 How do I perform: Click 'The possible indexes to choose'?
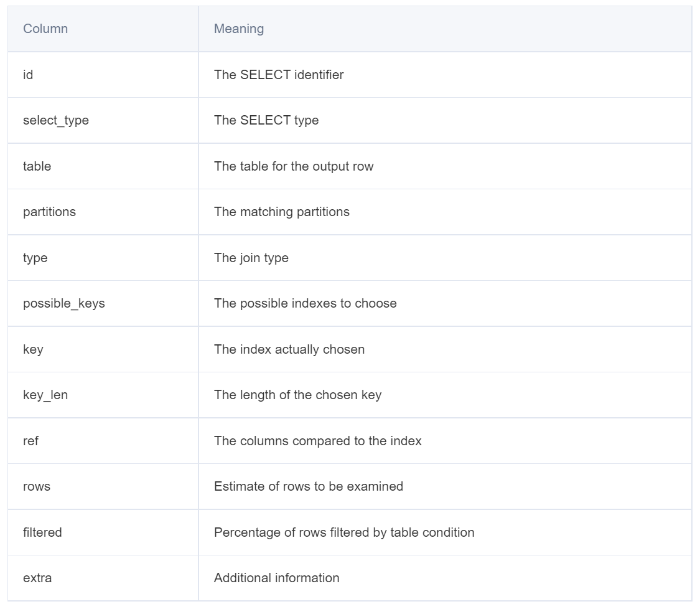[306, 303]
